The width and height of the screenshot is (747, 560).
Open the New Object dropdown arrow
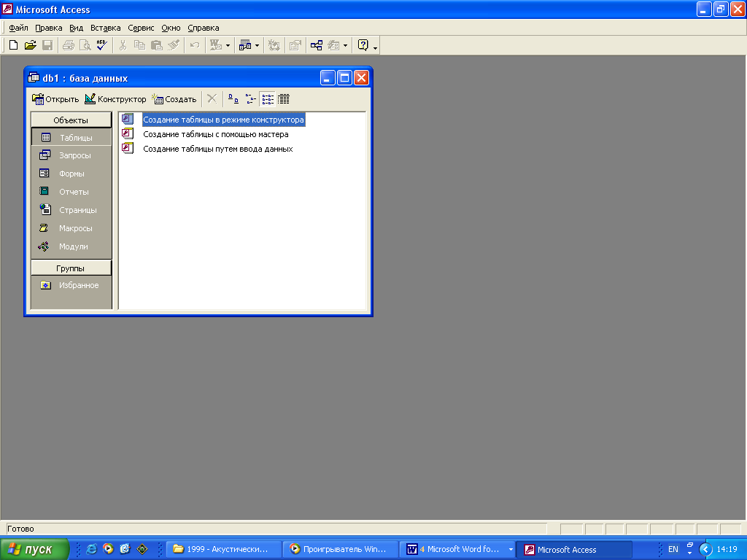[345, 46]
